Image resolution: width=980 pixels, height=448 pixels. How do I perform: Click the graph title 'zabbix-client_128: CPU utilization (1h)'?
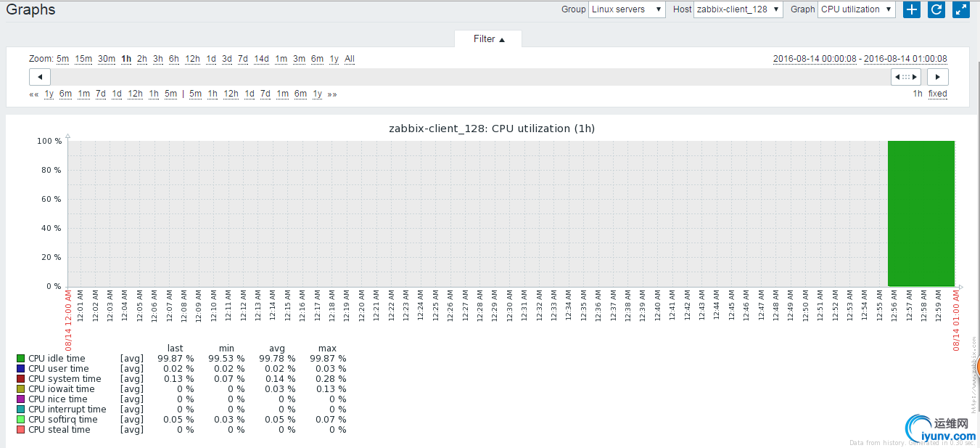pyautogui.click(x=492, y=129)
